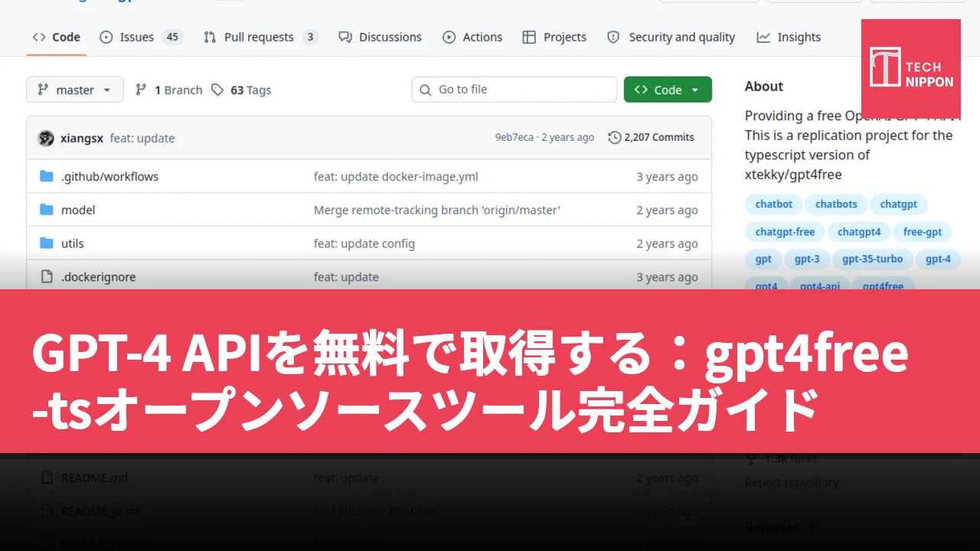Open the "free-gpt" topic tag
The width and height of the screenshot is (980, 551).
(x=923, y=232)
